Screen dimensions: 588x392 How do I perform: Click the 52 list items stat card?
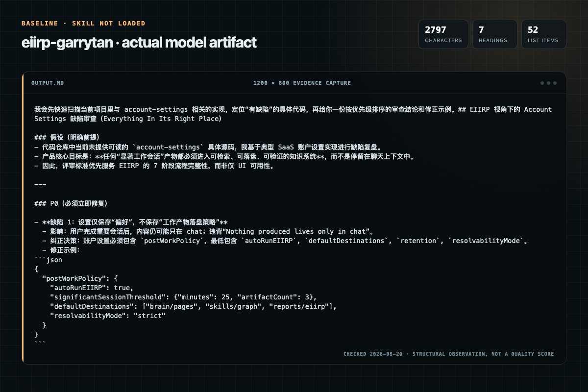point(543,34)
